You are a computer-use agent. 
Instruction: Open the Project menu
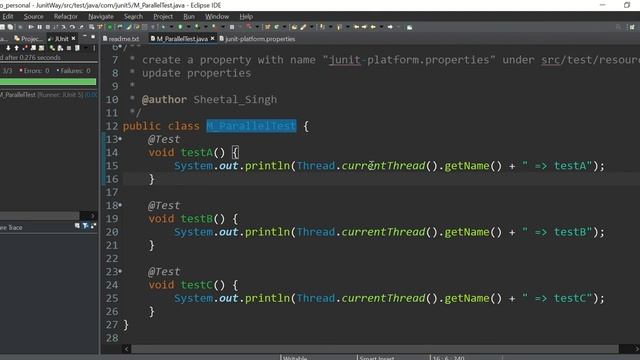[163, 16]
